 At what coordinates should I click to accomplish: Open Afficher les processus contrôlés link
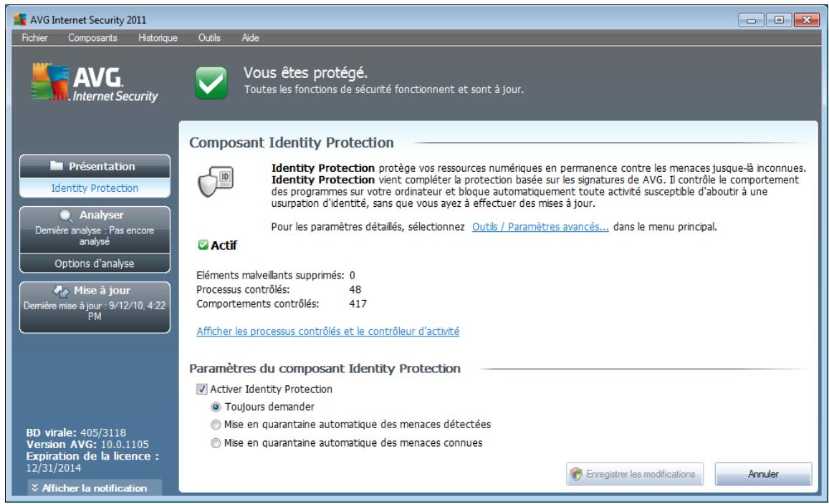(327, 331)
